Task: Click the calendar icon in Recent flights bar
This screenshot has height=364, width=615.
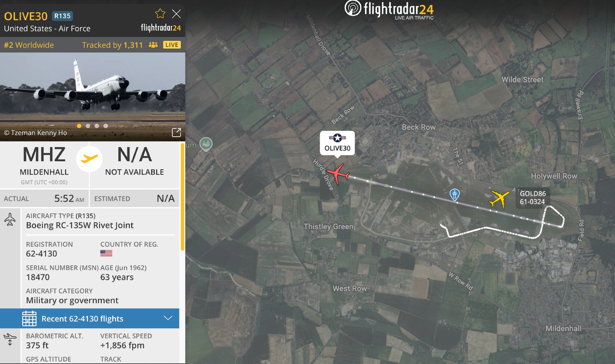Action: click(29, 318)
